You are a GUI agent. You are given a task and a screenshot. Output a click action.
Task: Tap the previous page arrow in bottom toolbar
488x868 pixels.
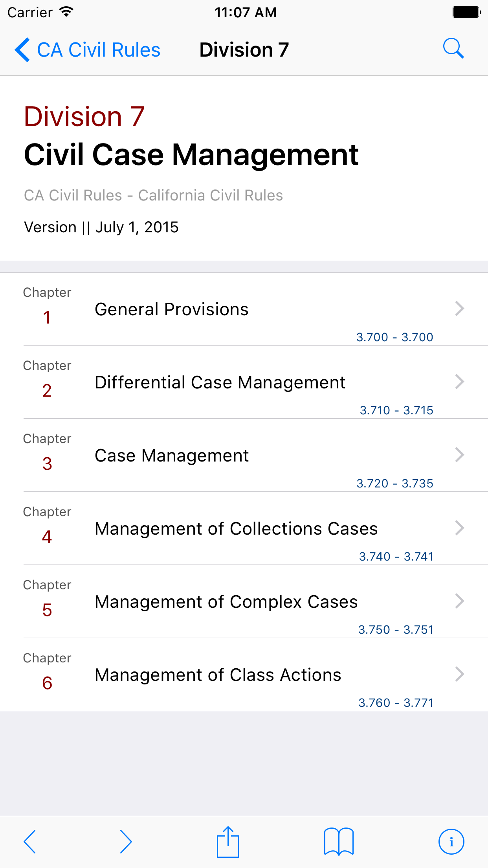coord(30,842)
